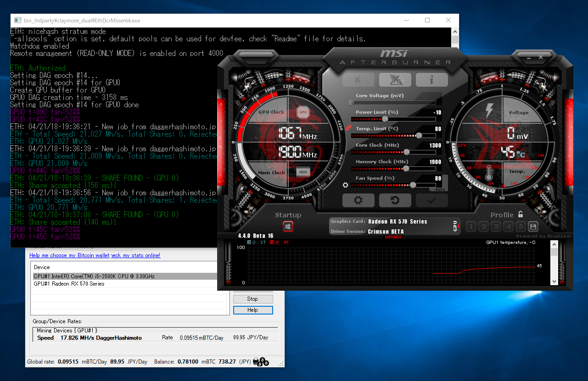Toggle the Profile lock icon

point(520,214)
